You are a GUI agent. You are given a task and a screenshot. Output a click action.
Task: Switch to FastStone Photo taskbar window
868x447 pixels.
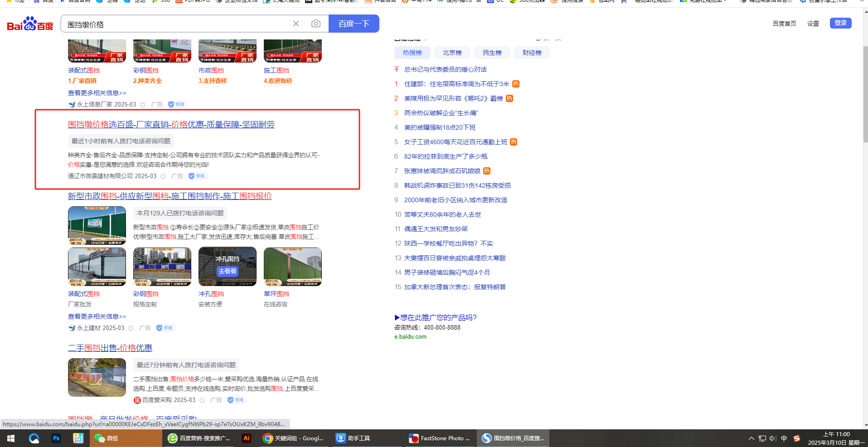440,438
